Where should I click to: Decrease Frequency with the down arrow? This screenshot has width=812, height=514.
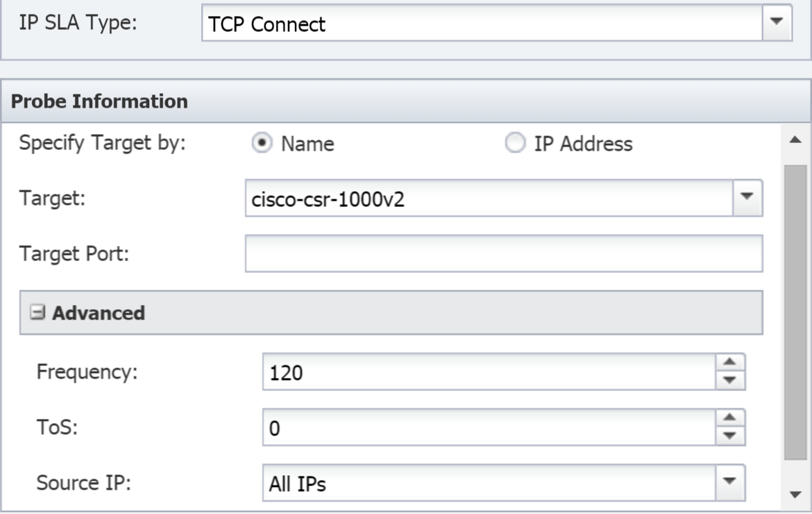pos(730,381)
